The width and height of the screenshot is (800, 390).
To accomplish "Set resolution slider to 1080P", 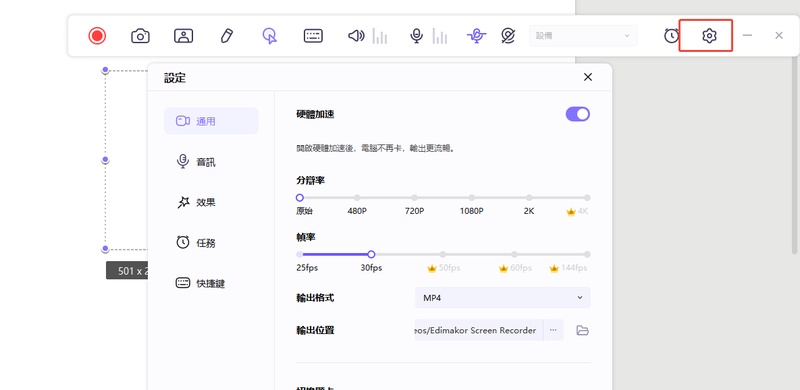I will (x=472, y=198).
